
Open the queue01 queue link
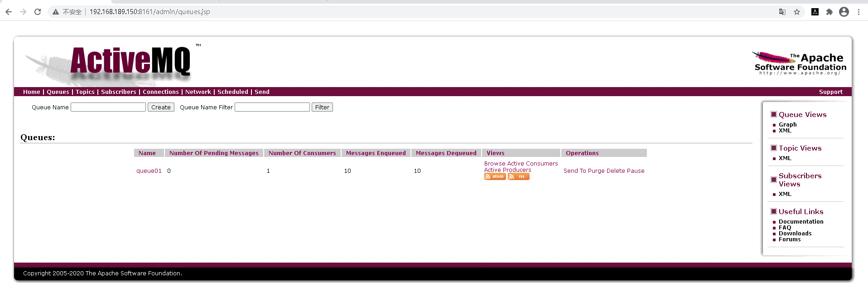(149, 171)
